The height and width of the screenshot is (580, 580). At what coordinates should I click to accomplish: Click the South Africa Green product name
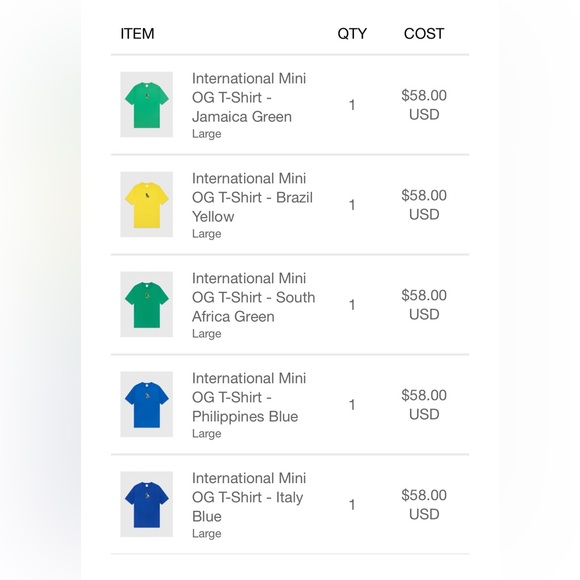[253, 297]
